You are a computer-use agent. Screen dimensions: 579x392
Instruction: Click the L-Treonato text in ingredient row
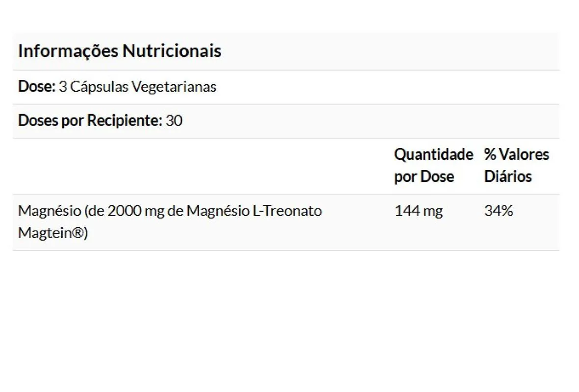[x=287, y=211]
